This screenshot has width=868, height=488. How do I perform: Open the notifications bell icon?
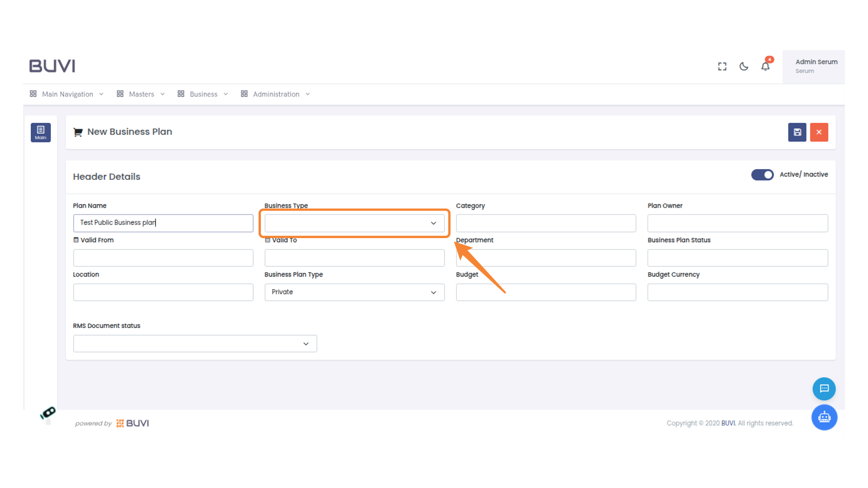[x=765, y=66]
